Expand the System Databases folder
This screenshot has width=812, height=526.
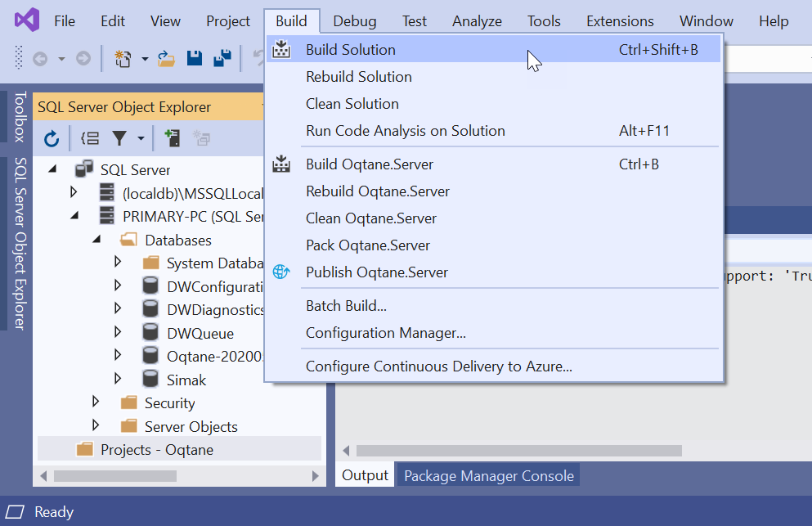(x=118, y=262)
